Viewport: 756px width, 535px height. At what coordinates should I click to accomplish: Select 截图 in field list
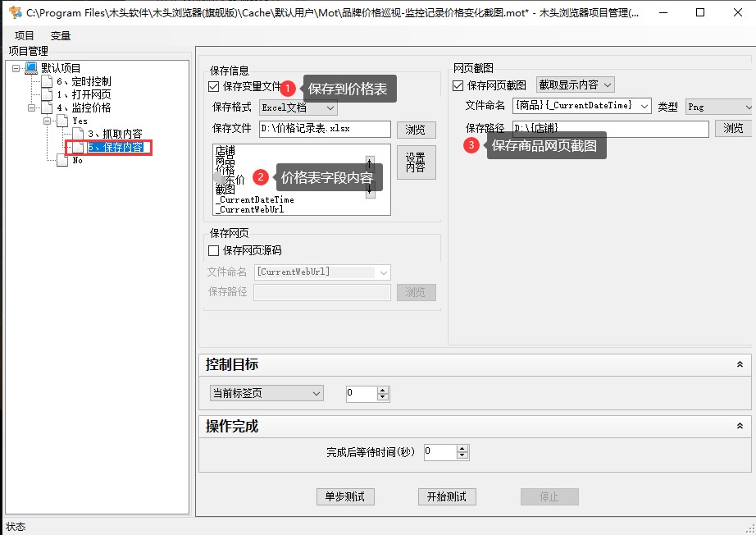(x=225, y=189)
